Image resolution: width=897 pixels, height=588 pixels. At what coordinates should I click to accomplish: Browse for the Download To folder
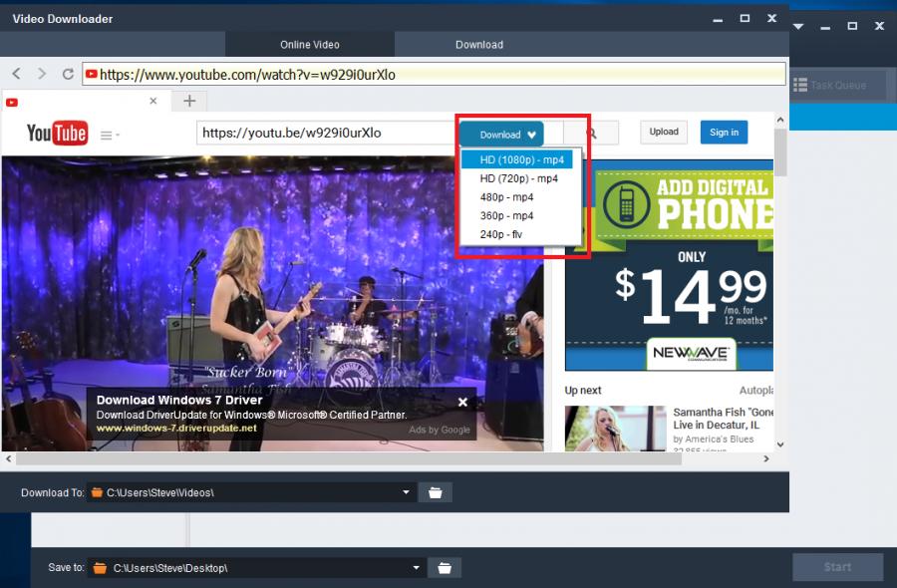(x=436, y=492)
